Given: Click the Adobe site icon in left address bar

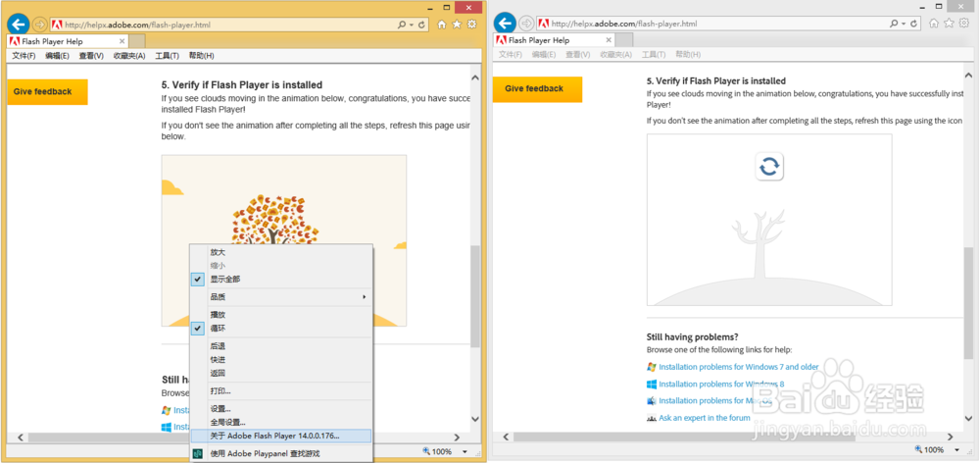Looking at the screenshot, I should pyautogui.click(x=57, y=26).
